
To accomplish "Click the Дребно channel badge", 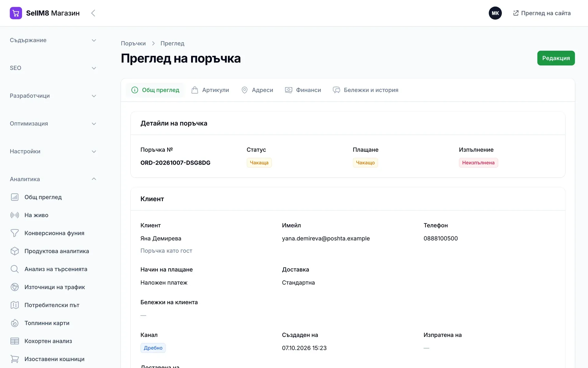I will [153, 348].
